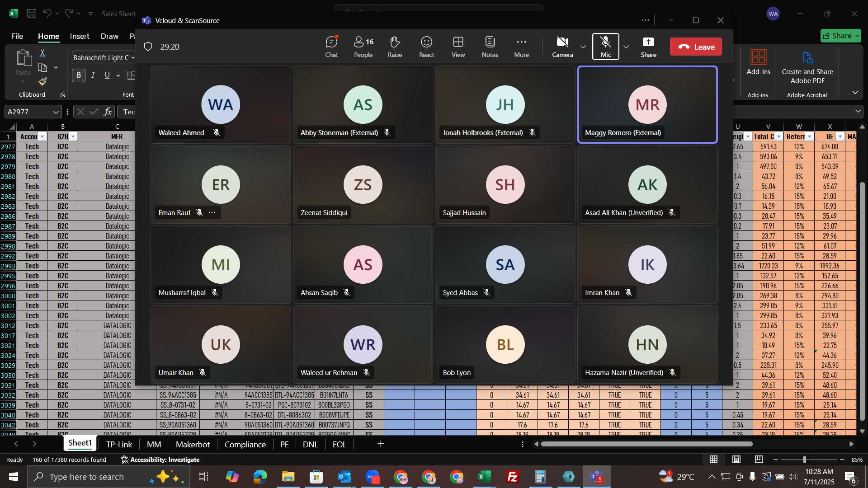Switch to Page Break Preview
Viewport: 868px width, 488px height.
[x=759, y=460]
